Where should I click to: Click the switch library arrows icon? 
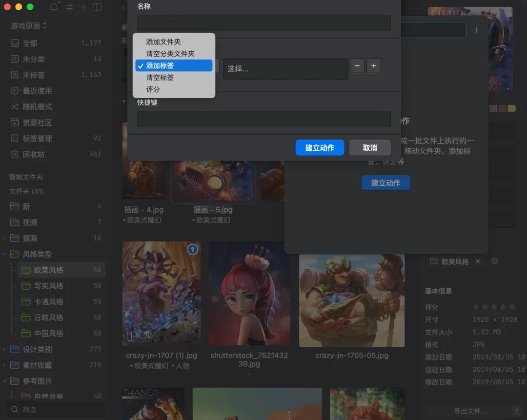click(70, 7)
